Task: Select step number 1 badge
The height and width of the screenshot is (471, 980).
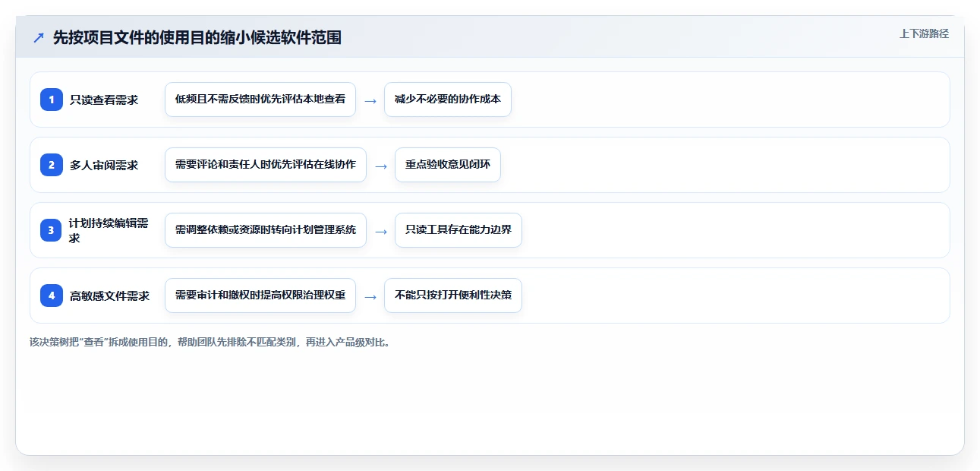Action: (x=52, y=100)
